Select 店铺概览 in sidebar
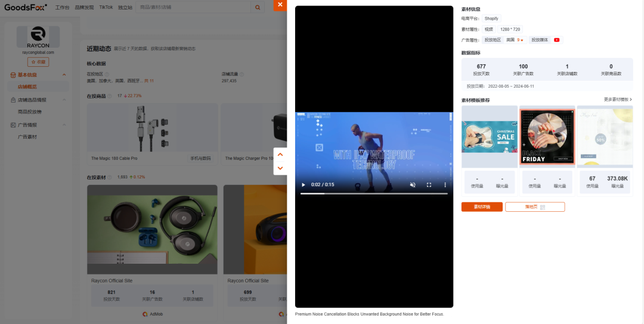The width and height of the screenshot is (644, 324). (x=27, y=87)
